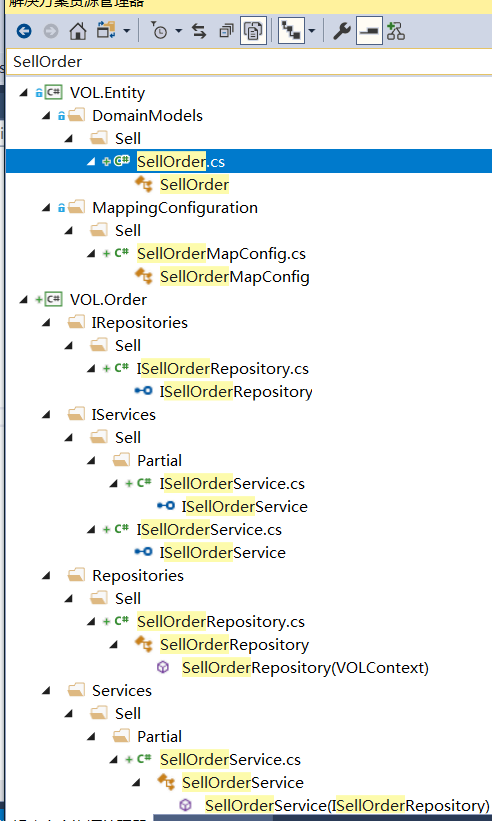This screenshot has width=492, height=821.
Task: Toggle the Pending Changes Filter clock icon
Action: [x=159, y=31]
